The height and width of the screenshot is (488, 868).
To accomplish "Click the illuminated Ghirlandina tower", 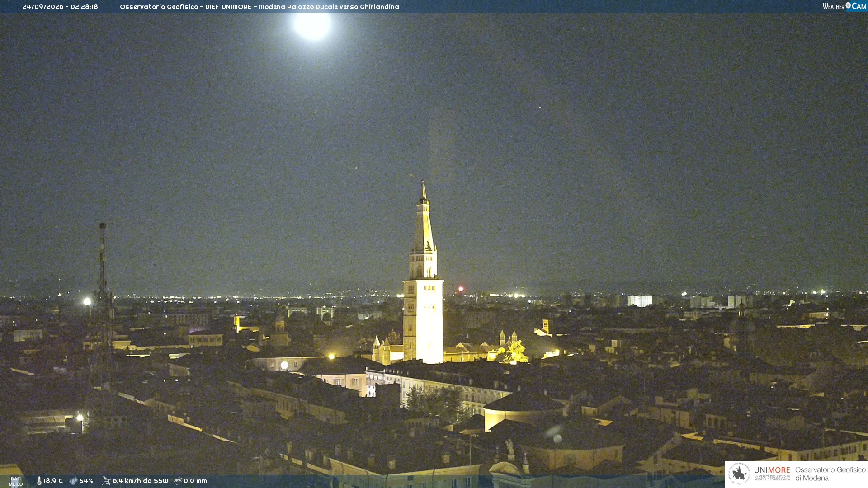I will (x=423, y=276).
